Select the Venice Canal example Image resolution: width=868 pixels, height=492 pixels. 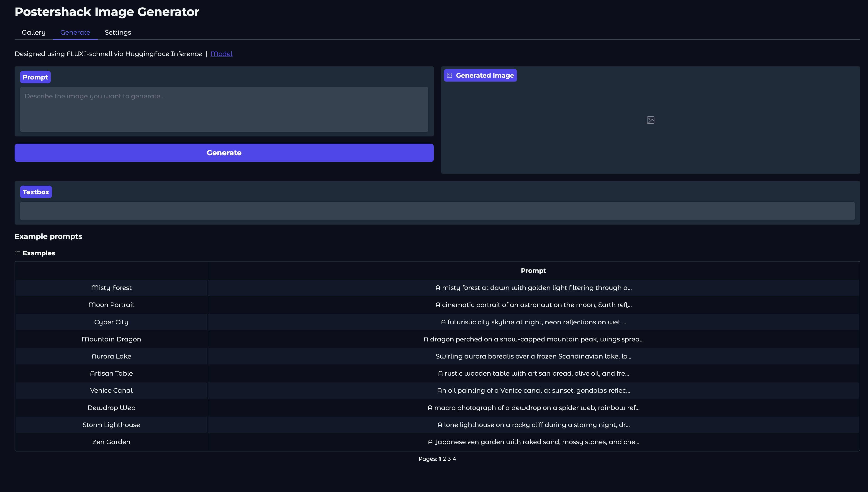coord(111,391)
